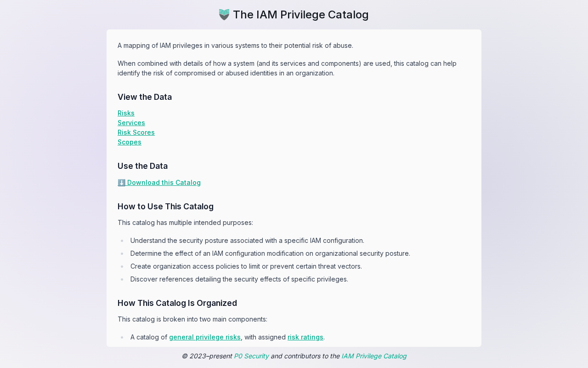588x368 pixels.
Task: Follow the general privilege risks link
Action: tap(205, 337)
